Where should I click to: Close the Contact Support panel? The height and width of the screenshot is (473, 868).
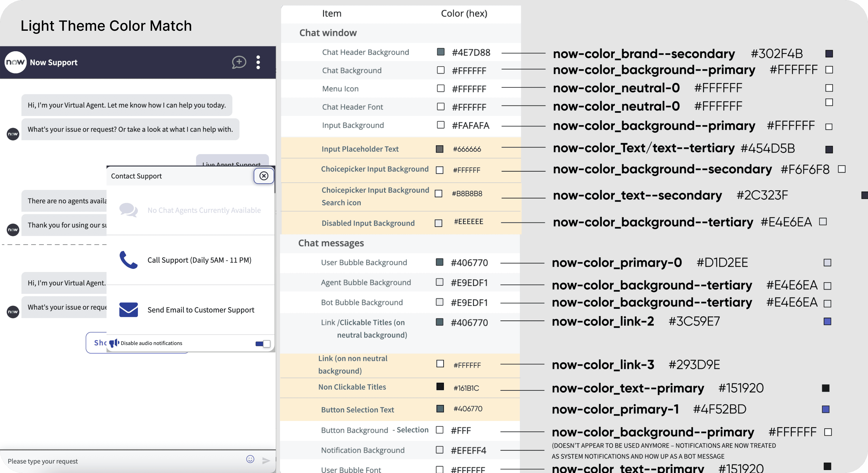click(x=264, y=176)
